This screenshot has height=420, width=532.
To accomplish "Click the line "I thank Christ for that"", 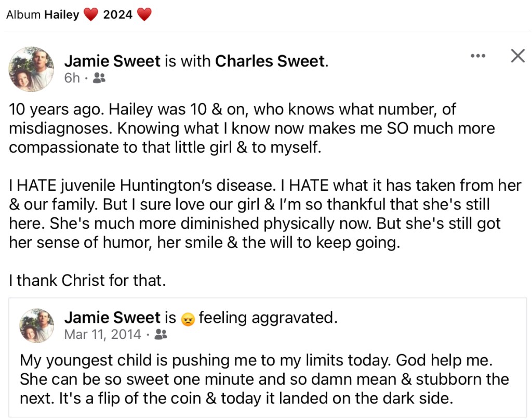I will coord(87,281).
